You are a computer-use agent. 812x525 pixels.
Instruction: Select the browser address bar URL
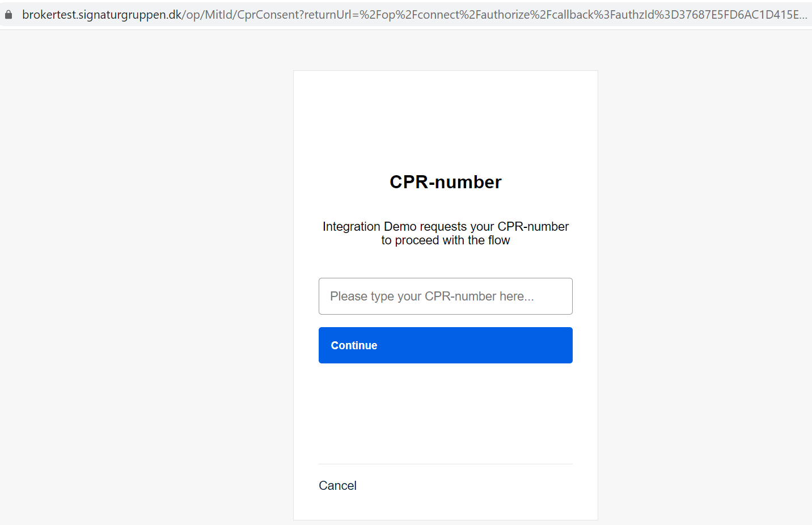click(x=415, y=15)
